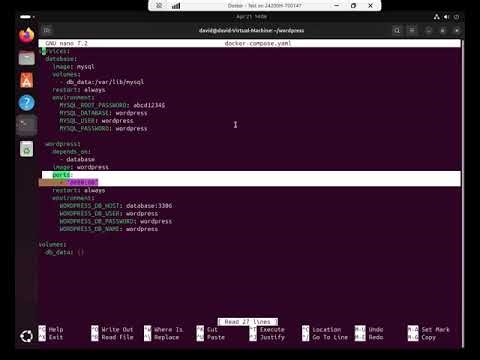
Task: Click the db_data:/var/lib/mysql volume line
Action: click(101, 82)
